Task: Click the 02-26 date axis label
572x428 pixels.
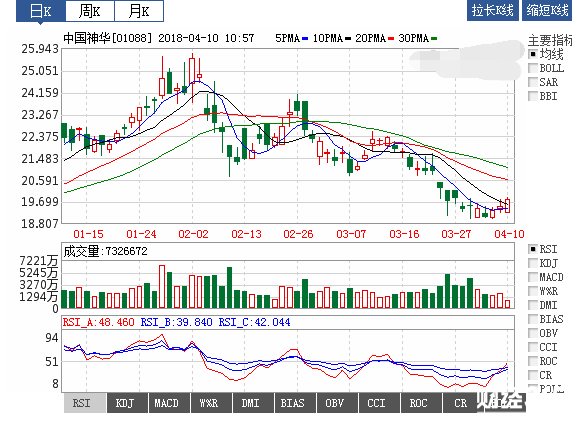Action: pos(298,234)
